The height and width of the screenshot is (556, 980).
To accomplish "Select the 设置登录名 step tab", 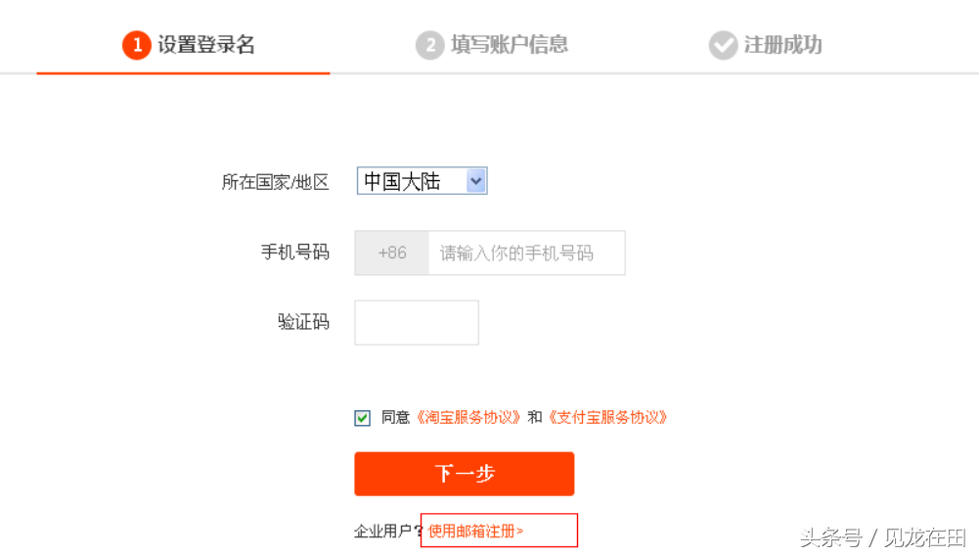I will tap(206, 45).
